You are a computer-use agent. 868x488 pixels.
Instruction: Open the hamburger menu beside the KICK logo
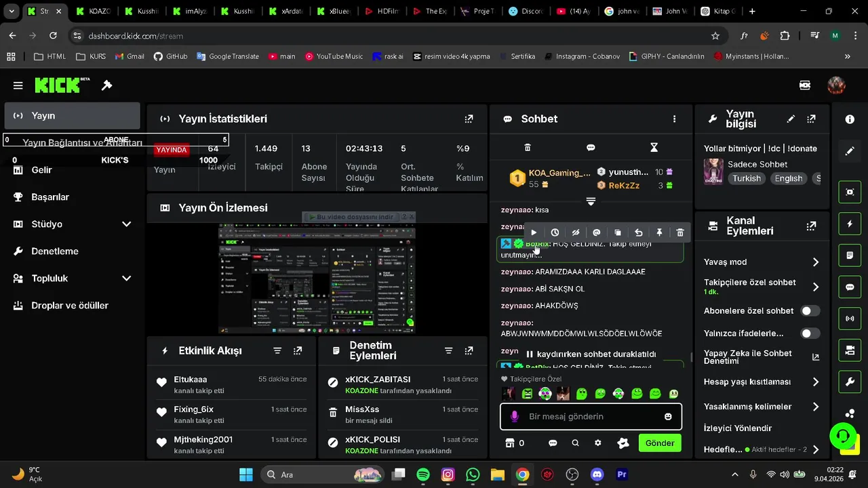tap(18, 85)
